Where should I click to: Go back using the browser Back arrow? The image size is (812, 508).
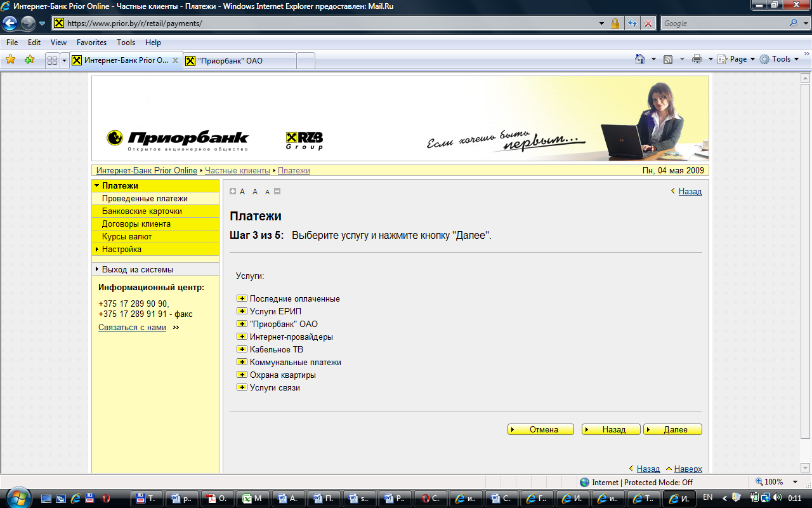coord(10,23)
